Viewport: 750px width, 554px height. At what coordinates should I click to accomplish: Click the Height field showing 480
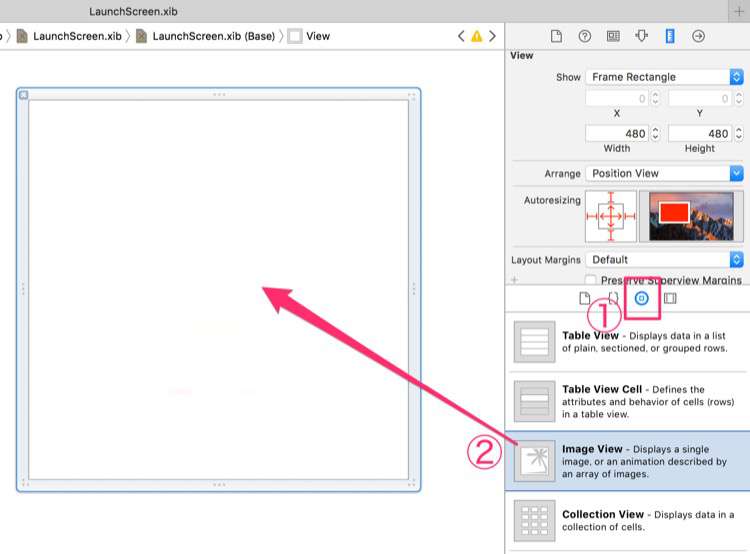[x=700, y=133]
